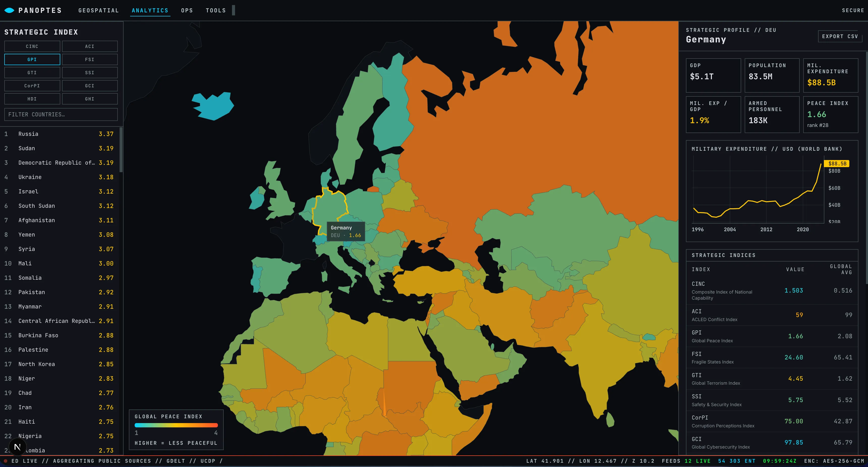Click the Global Peace Index gradient bar
868x467 pixels.
[176, 425]
